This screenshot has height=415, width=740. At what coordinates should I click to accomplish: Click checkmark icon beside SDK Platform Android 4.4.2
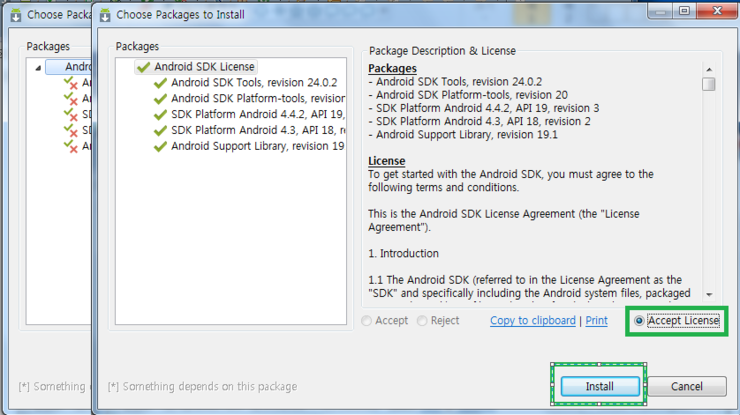coord(160,115)
